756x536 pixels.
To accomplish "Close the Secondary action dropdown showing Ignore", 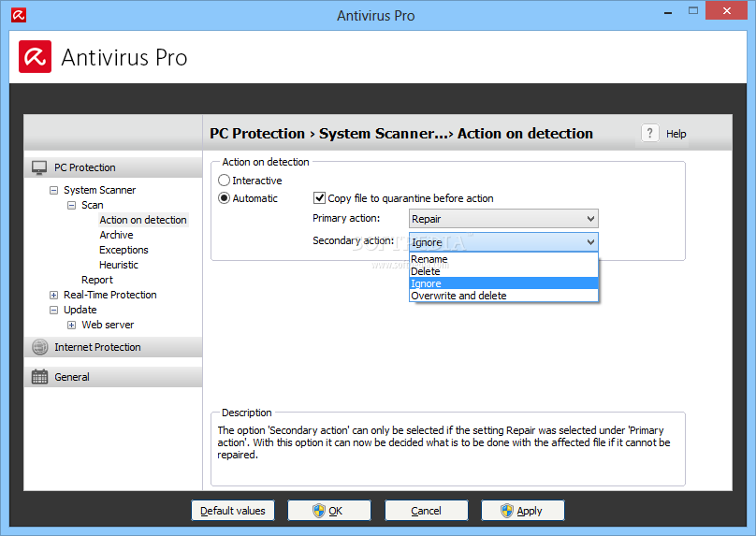I will (x=503, y=242).
